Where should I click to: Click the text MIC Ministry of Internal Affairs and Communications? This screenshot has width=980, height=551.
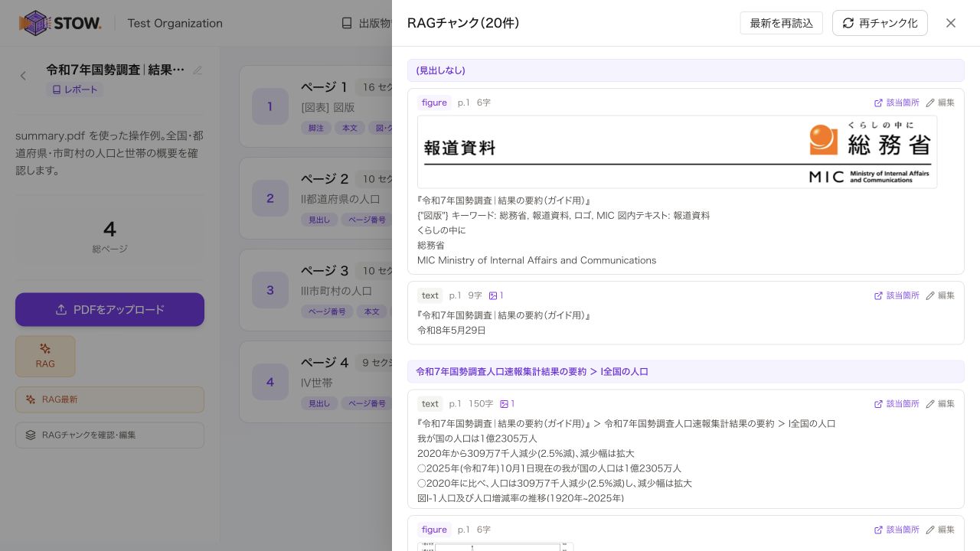click(x=537, y=260)
